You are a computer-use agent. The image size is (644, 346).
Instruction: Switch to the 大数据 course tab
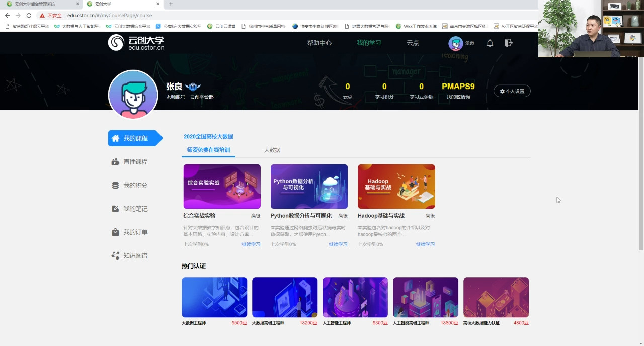pos(272,150)
